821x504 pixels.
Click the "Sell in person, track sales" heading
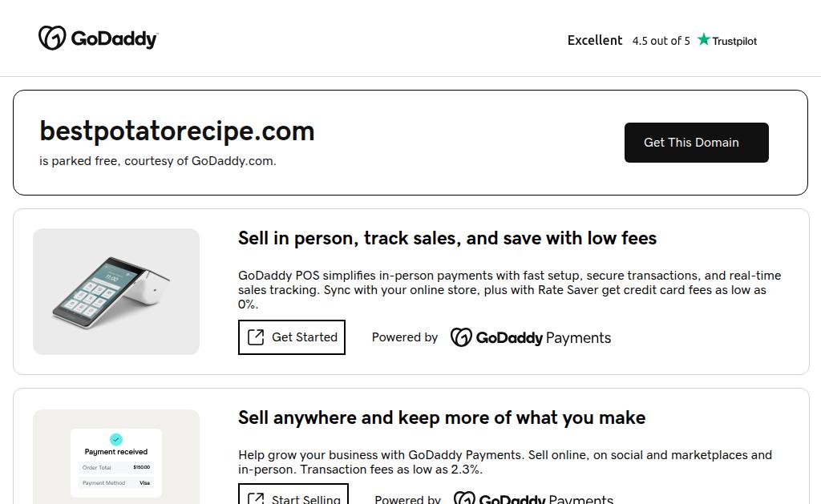click(447, 238)
